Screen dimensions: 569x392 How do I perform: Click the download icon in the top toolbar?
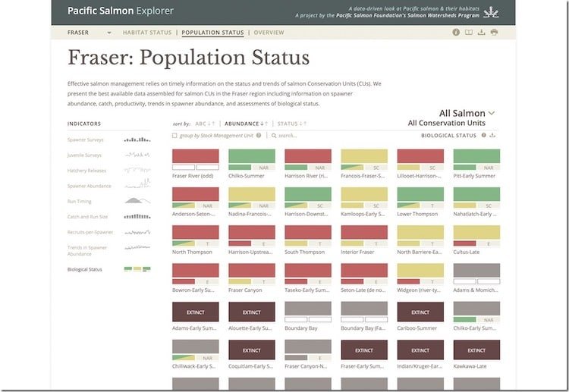click(482, 33)
